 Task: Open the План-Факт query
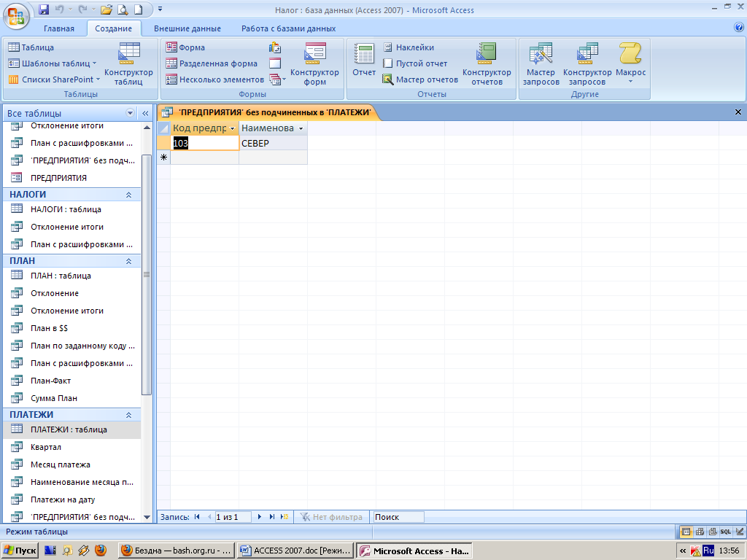pyautogui.click(x=72, y=381)
